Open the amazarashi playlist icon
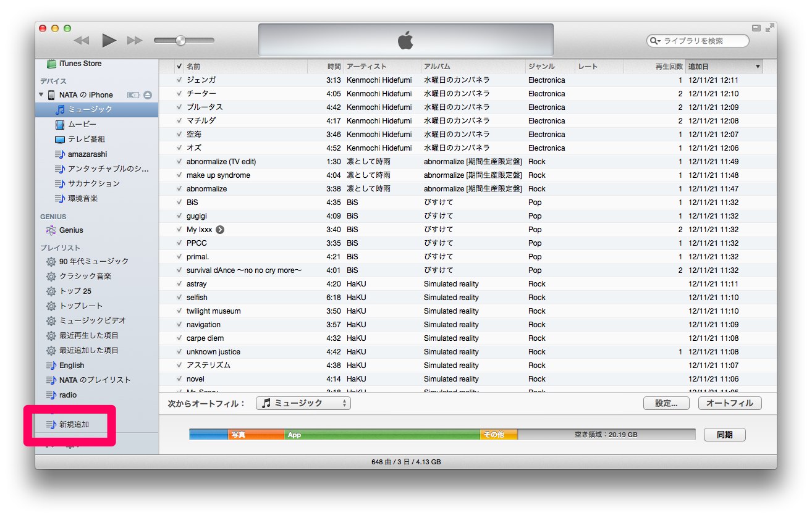Viewport: 812px width, 518px height. [x=60, y=154]
